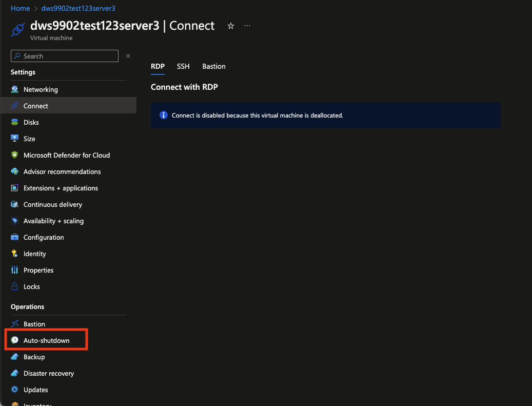Collapse the sidebar with double chevron
The width and height of the screenshot is (532, 406).
(x=128, y=56)
